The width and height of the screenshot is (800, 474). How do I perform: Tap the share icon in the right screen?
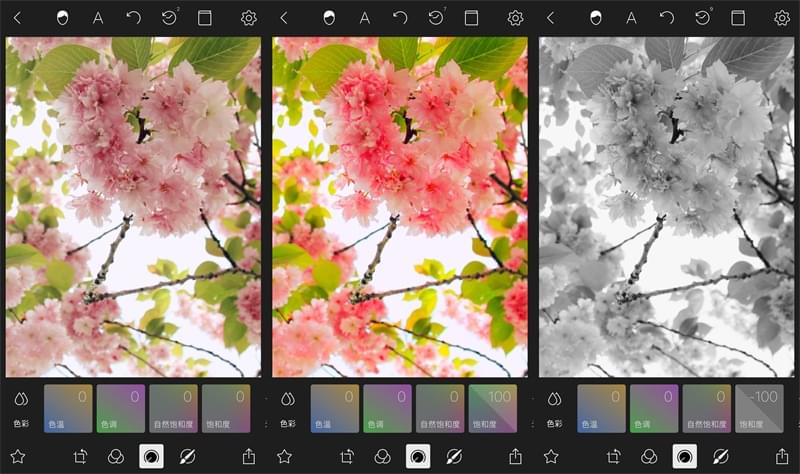pyautogui.click(x=783, y=456)
